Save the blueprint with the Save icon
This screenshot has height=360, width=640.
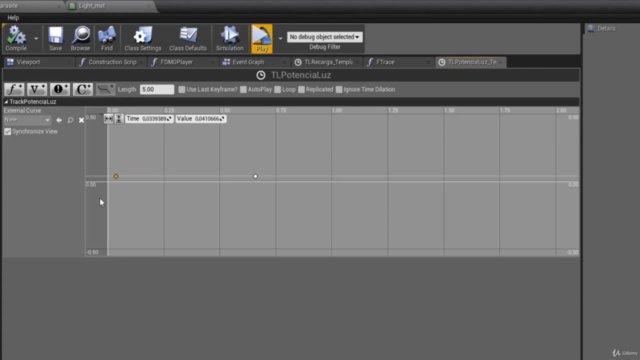click(x=56, y=38)
